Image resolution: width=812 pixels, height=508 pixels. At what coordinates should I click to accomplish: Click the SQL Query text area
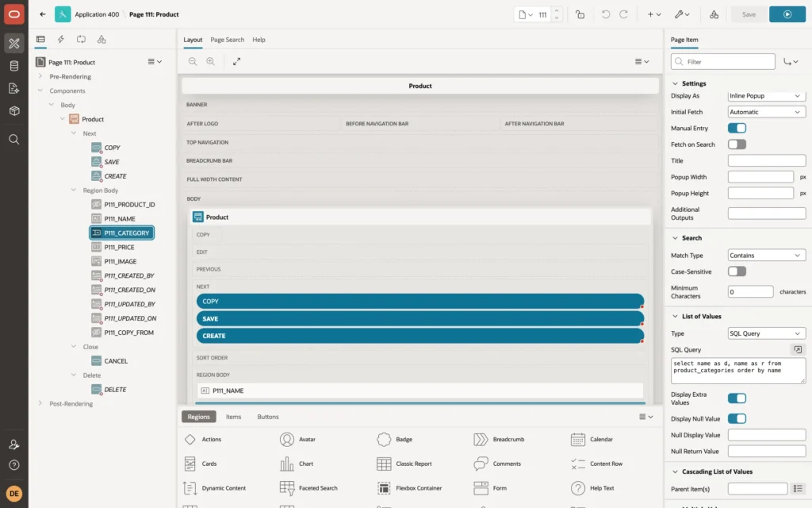(x=738, y=371)
